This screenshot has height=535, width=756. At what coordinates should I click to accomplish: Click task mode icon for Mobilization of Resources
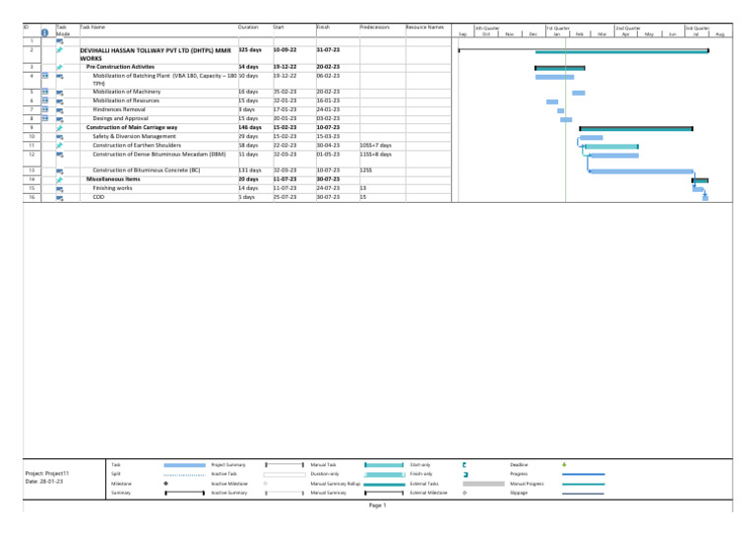[x=60, y=101]
